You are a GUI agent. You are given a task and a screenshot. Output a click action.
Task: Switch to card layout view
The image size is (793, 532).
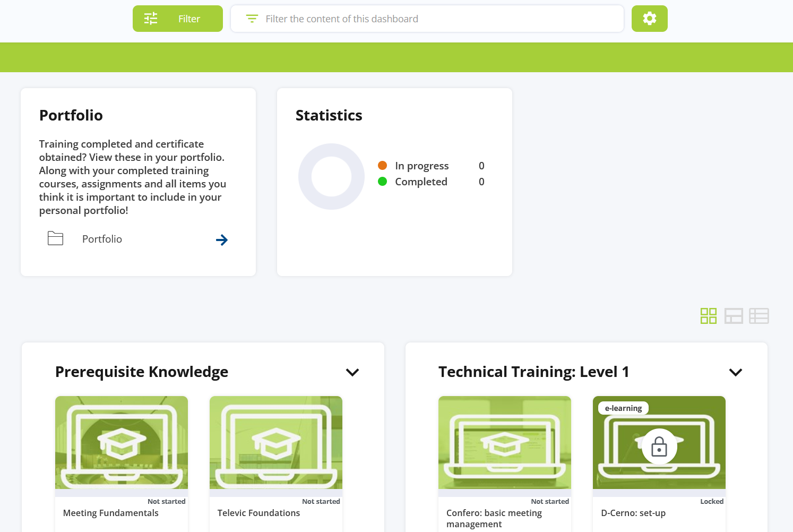point(734,316)
